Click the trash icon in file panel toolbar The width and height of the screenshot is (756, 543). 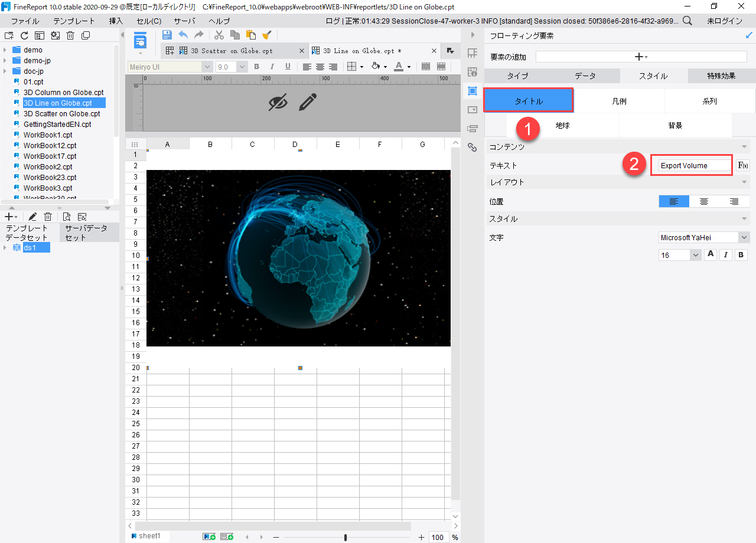(70, 35)
